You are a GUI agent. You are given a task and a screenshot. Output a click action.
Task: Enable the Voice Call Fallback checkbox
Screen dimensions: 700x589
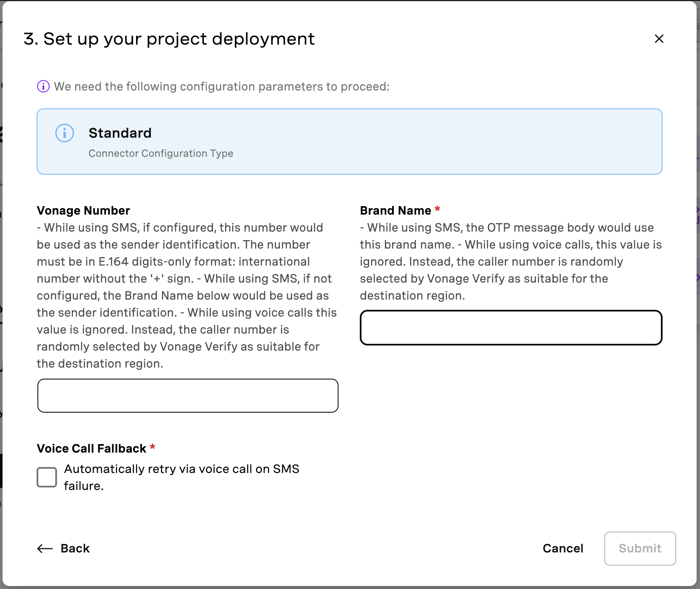pyautogui.click(x=47, y=477)
